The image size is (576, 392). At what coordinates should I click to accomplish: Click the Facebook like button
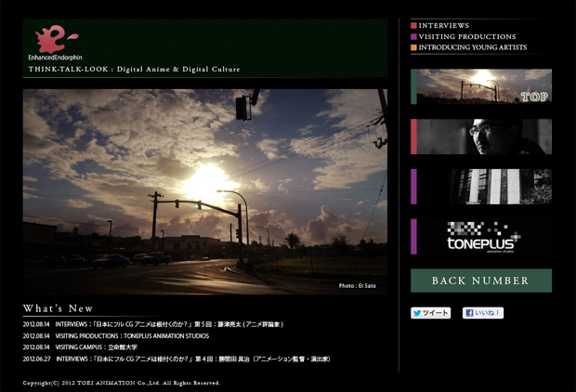coord(482,313)
